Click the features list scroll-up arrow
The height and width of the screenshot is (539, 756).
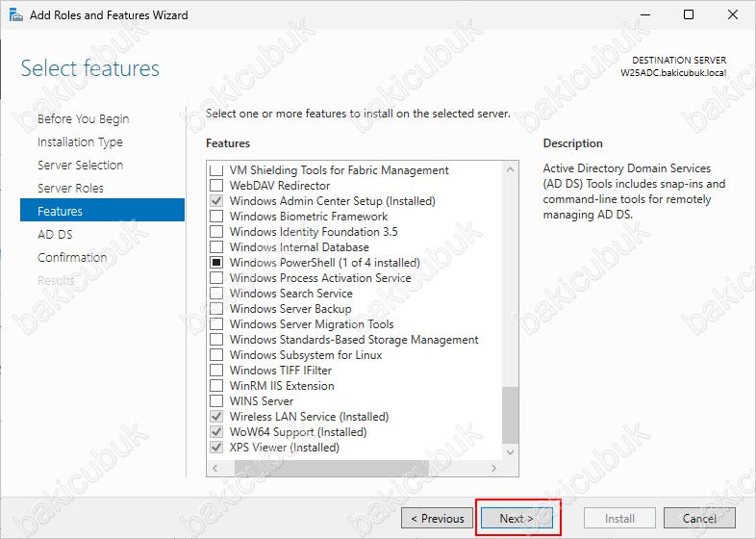[x=510, y=170]
